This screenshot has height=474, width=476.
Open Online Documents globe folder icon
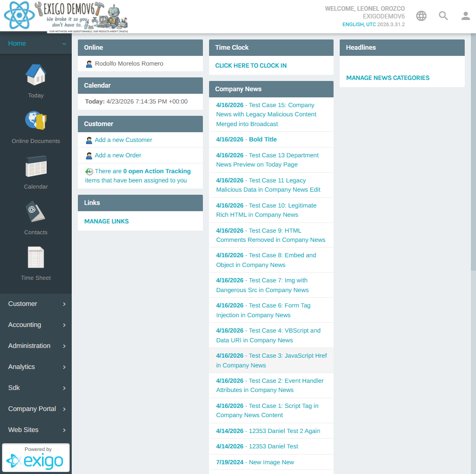tap(36, 120)
